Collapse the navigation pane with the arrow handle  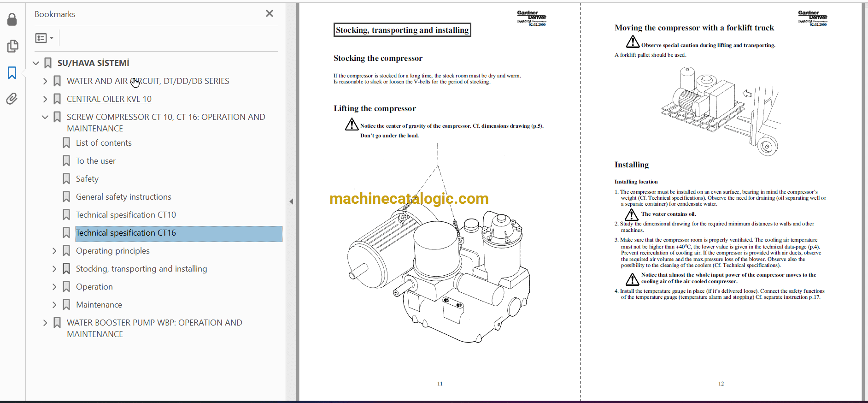[291, 201]
